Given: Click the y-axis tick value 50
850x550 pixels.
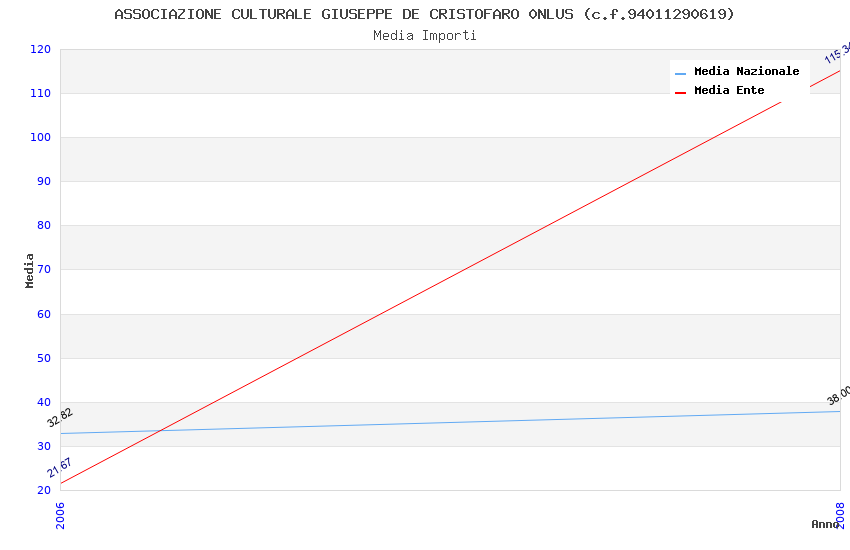Looking at the screenshot, I should click(44, 358).
